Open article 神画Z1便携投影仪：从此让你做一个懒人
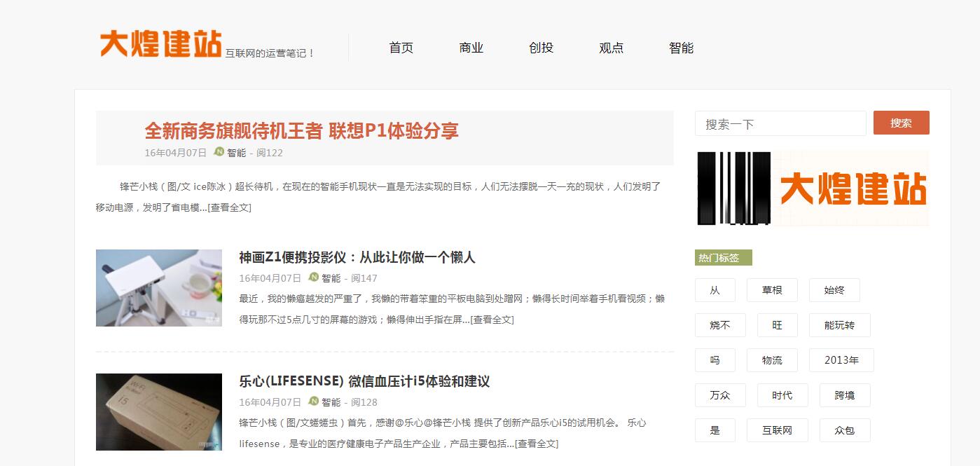This screenshot has width=980, height=466. (x=357, y=257)
